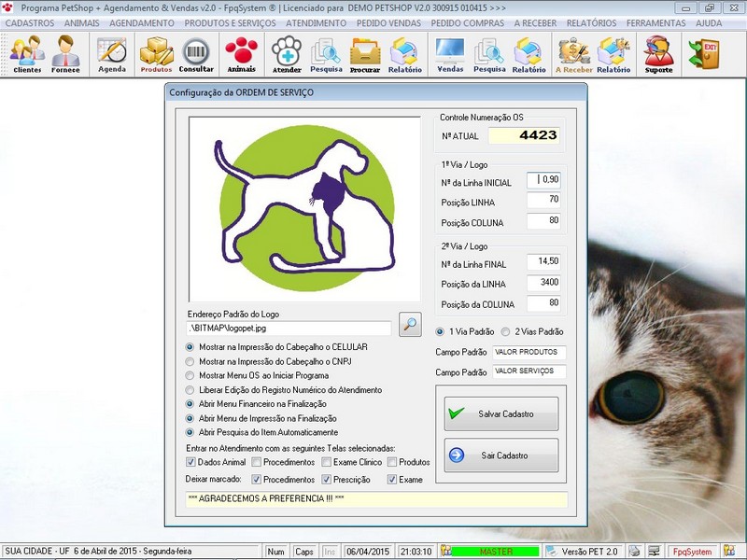The height and width of the screenshot is (560, 747).
Task: Open Relatório icon before A Receber
Action: [529, 54]
